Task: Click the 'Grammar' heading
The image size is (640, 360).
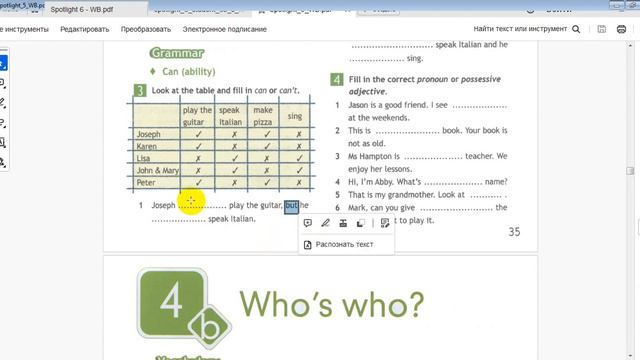Action: [x=177, y=53]
